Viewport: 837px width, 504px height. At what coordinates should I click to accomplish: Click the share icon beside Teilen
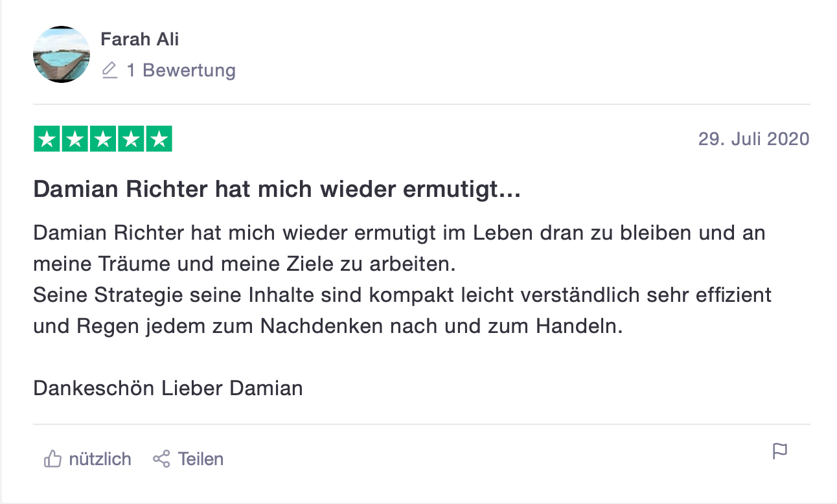tap(161, 459)
